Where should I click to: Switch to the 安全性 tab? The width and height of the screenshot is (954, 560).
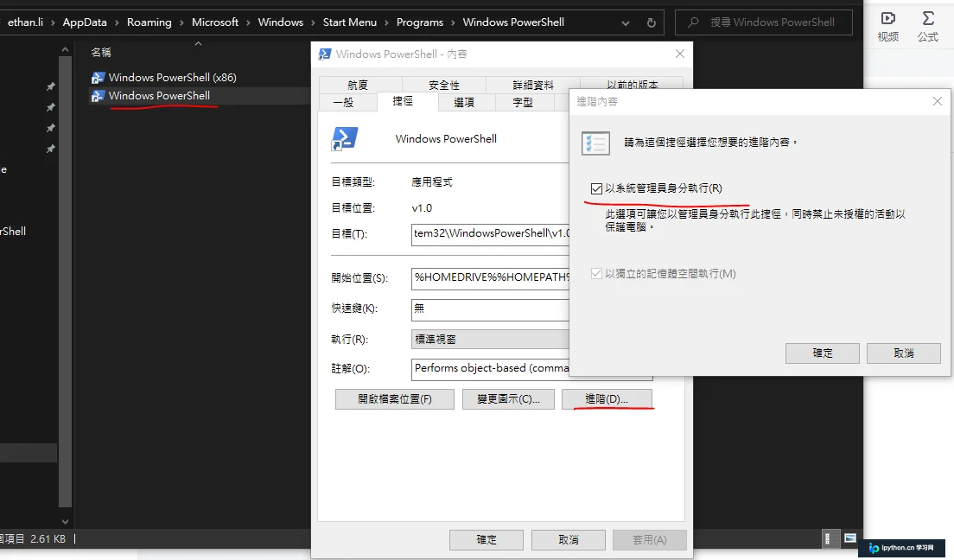point(444,85)
